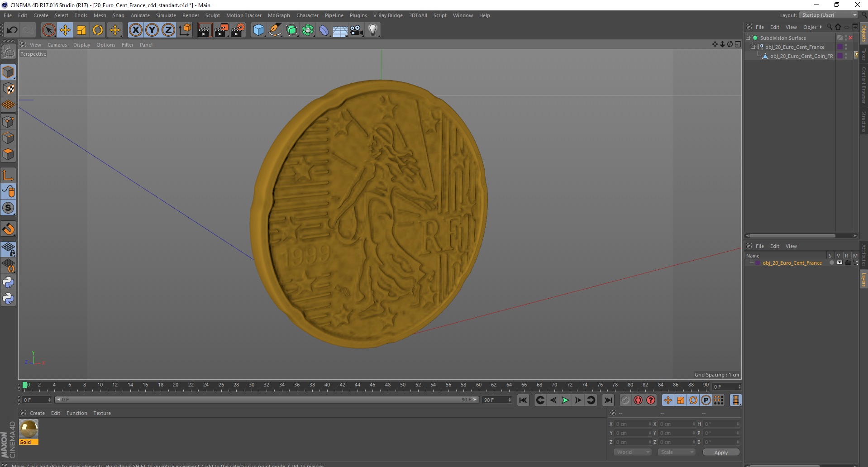Click the end frame 90 F field
Viewport: 868px width, 467px height.
point(496,400)
